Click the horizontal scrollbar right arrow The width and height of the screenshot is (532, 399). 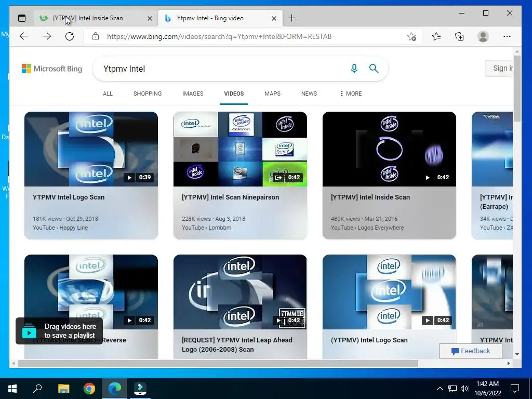tap(508, 363)
